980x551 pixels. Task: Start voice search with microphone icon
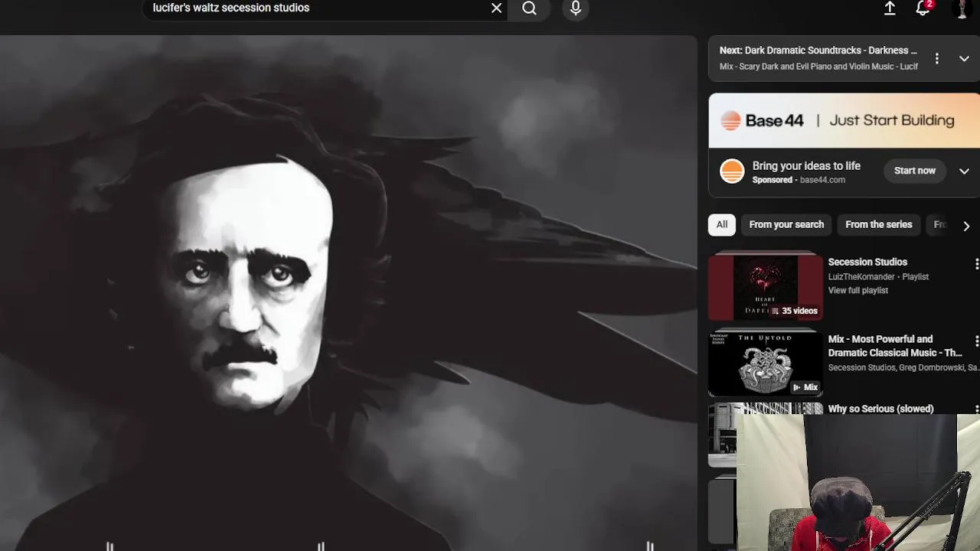click(x=576, y=8)
